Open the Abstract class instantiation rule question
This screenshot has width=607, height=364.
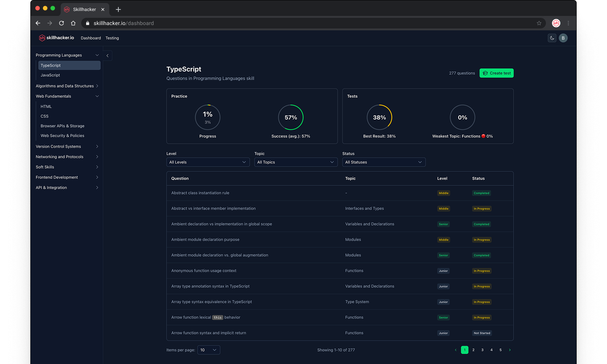tap(200, 193)
